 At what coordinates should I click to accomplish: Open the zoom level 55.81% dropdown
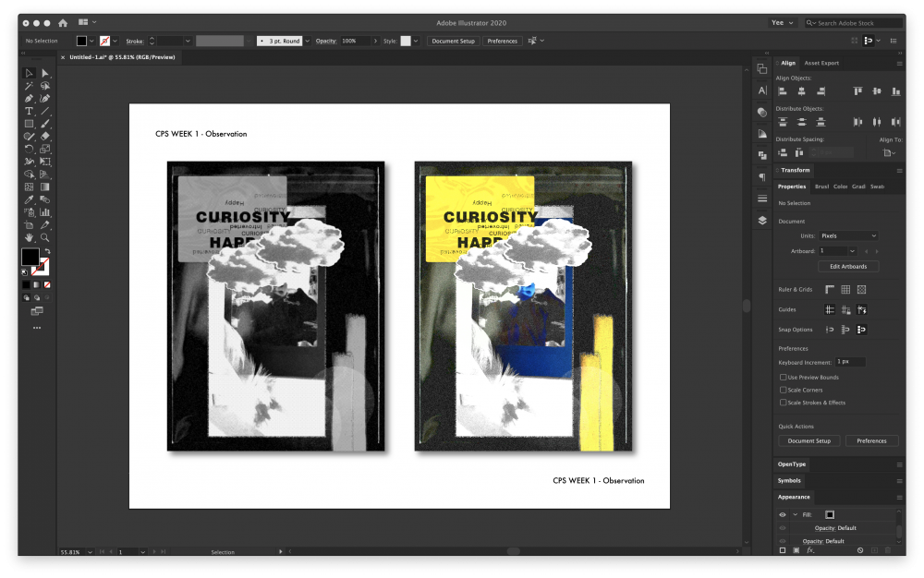[91, 552]
